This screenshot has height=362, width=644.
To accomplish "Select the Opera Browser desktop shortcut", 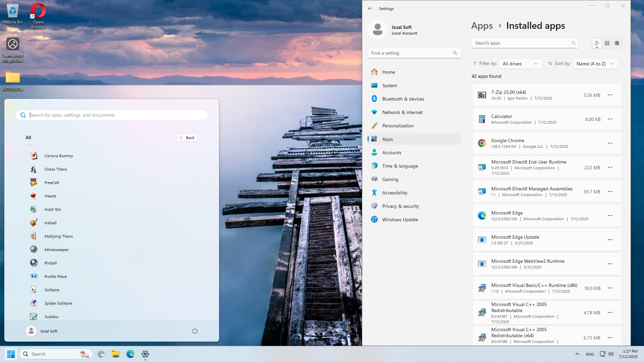I will click(x=38, y=16).
